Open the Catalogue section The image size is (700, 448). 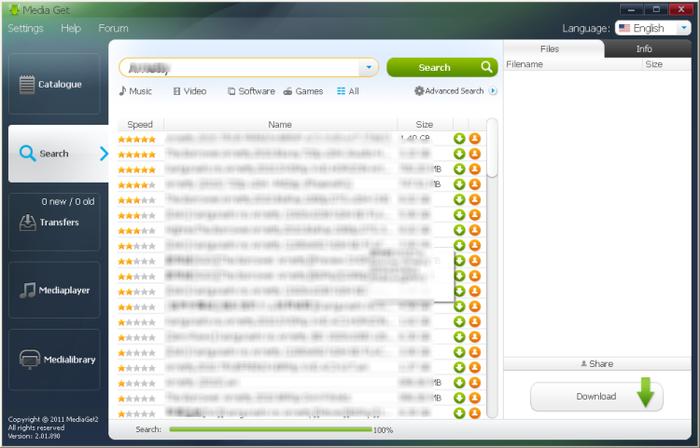click(x=54, y=85)
